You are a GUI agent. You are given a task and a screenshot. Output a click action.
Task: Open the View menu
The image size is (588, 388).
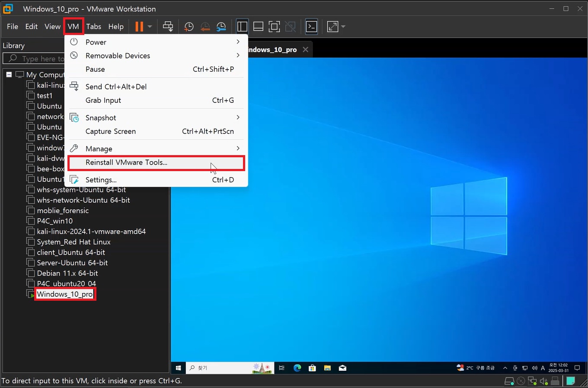[52, 26]
